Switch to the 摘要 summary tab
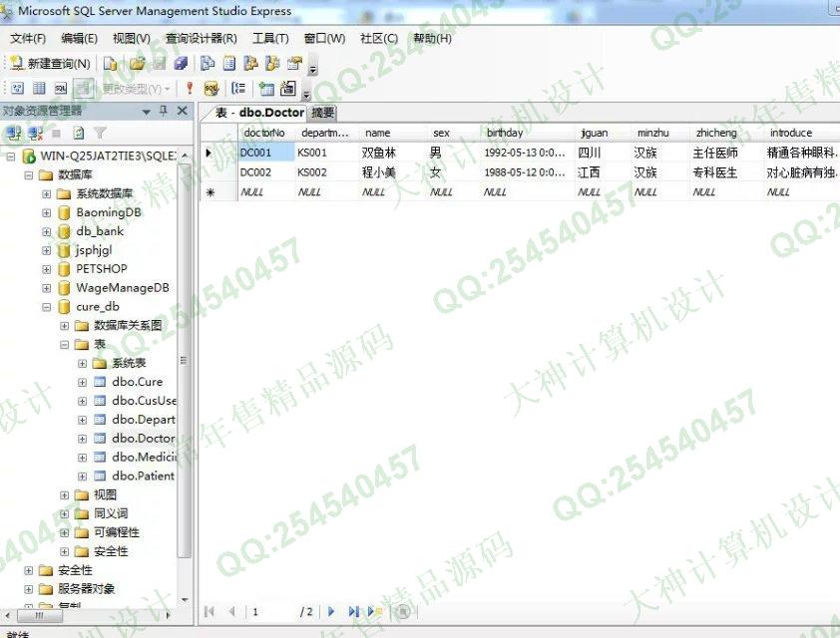 pyautogui.click(x=323, y=113)
